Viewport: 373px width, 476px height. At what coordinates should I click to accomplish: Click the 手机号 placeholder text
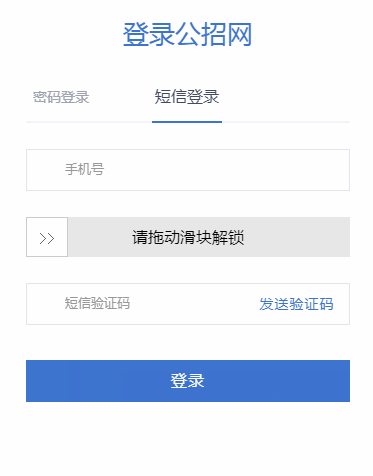click(x=84, y=169)
